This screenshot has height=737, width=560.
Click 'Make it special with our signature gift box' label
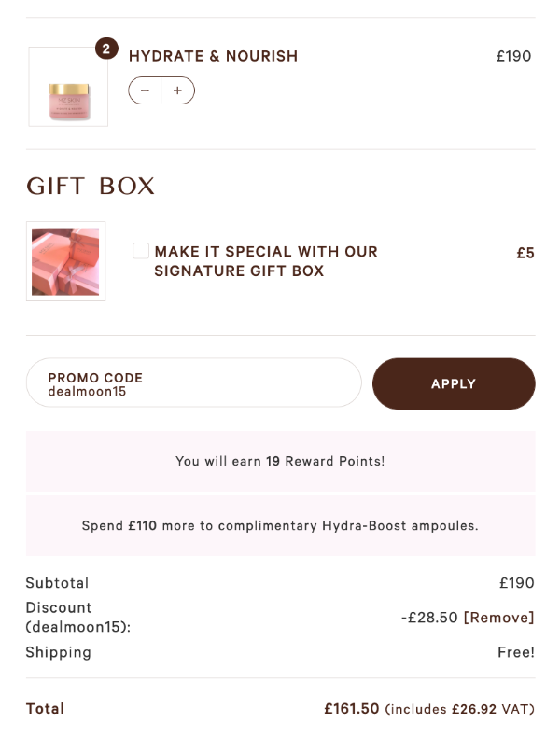click(266, 261)
